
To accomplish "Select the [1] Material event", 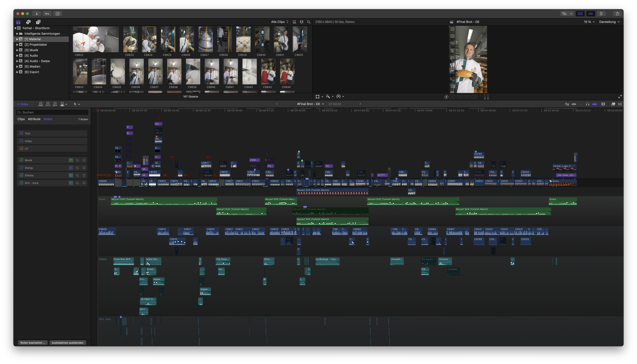I will coord(41,39).
